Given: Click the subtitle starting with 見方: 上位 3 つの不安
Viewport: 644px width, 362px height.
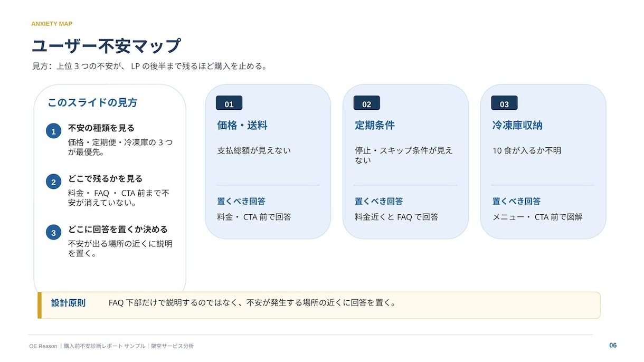Looking at the screenshot, I should [149, 66].
